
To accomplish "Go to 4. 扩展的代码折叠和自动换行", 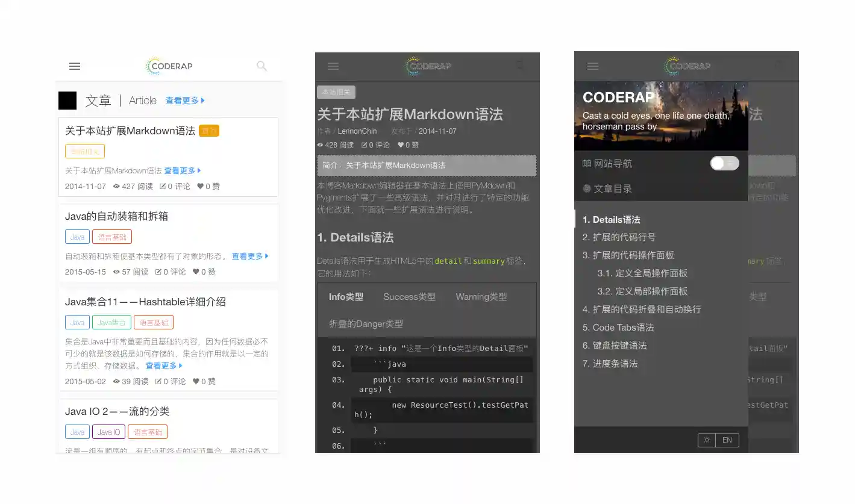I will tap(642, 310).
